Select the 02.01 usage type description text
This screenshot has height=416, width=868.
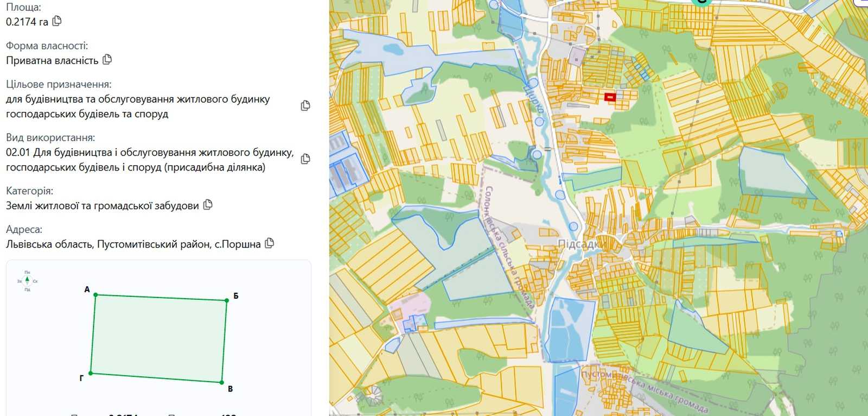coord(150,160)
